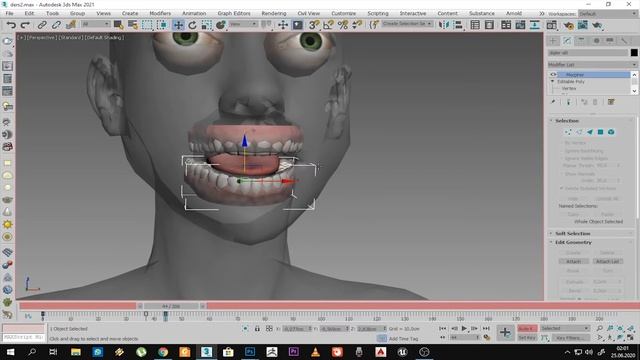Collapse the Editable Poly tree arrow
Image resolution: width=640 pixels, height=360 pixels.
pyautogui.click(x=553, y=82)
